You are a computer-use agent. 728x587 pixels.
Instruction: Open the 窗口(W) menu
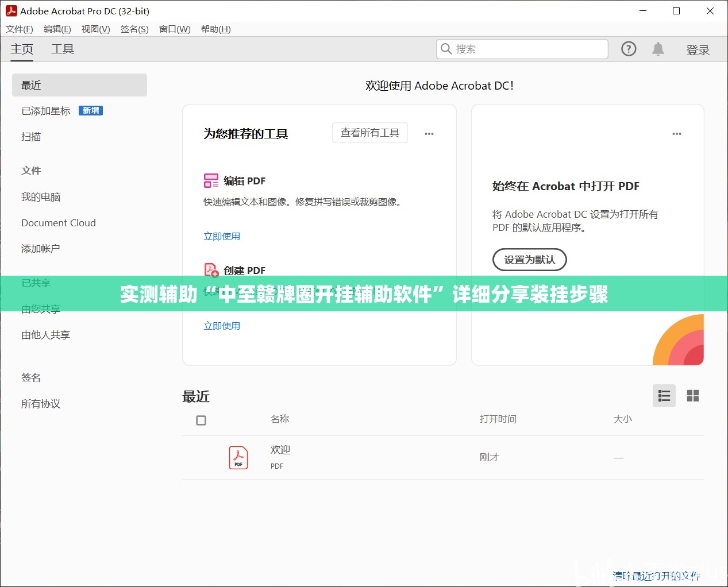pos(175,29)
